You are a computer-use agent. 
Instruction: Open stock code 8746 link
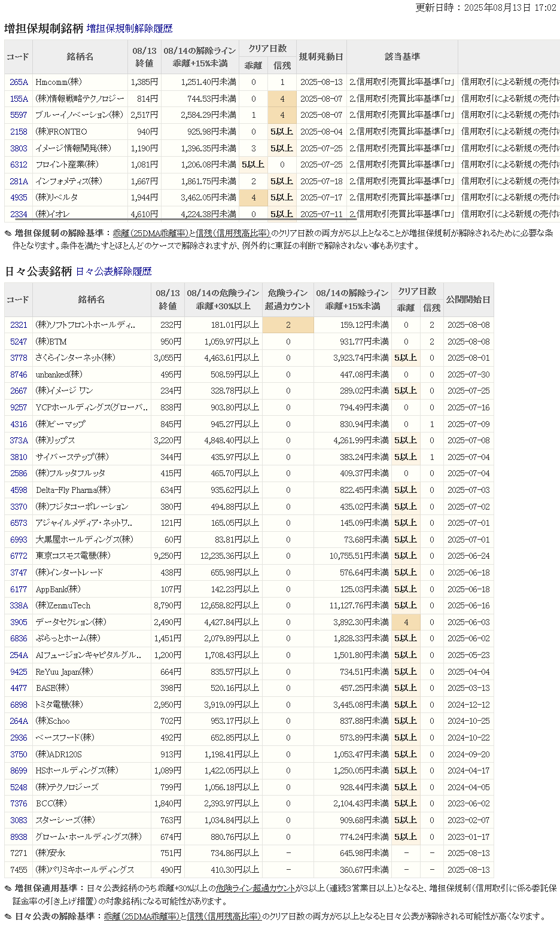pos(19,374)
